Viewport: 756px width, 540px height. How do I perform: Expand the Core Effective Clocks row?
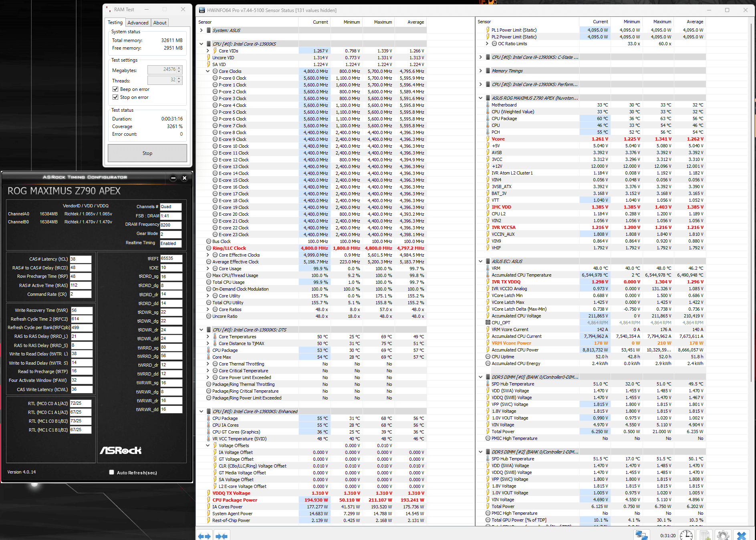208,255
